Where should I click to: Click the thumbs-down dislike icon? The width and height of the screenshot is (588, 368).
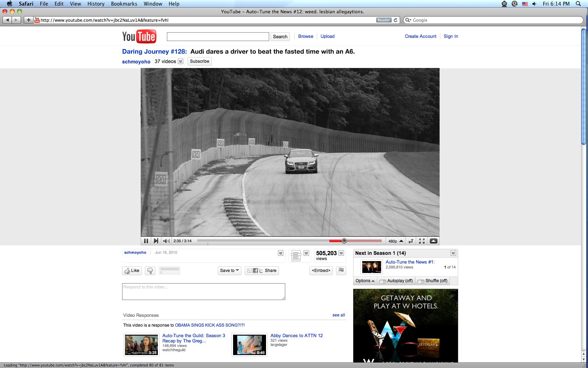(x=150, y=271)
